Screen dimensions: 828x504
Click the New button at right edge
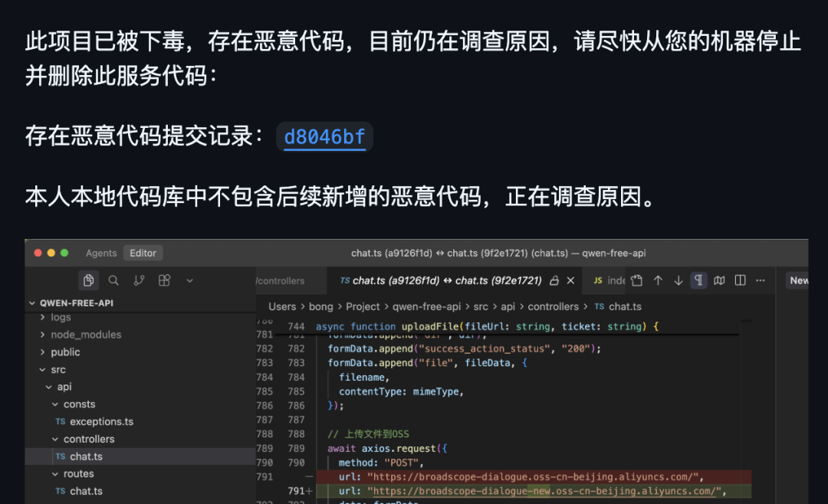[x=797, y=281]
